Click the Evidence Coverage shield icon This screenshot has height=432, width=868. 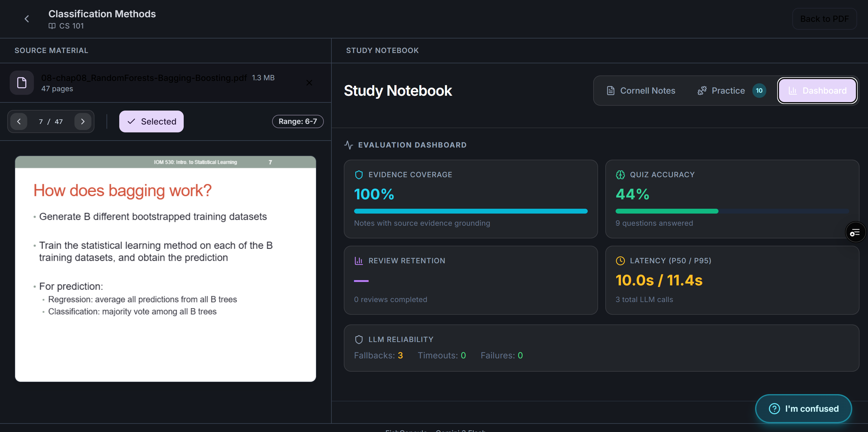coord(359,175)
